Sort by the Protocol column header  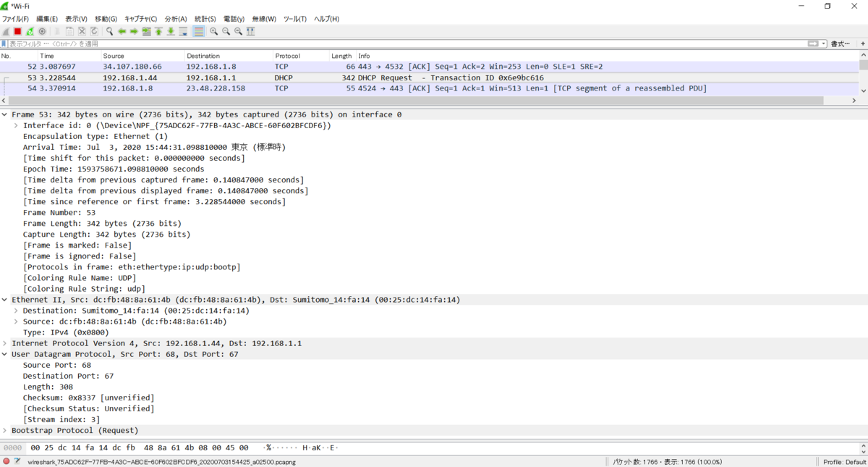point(301,56)
